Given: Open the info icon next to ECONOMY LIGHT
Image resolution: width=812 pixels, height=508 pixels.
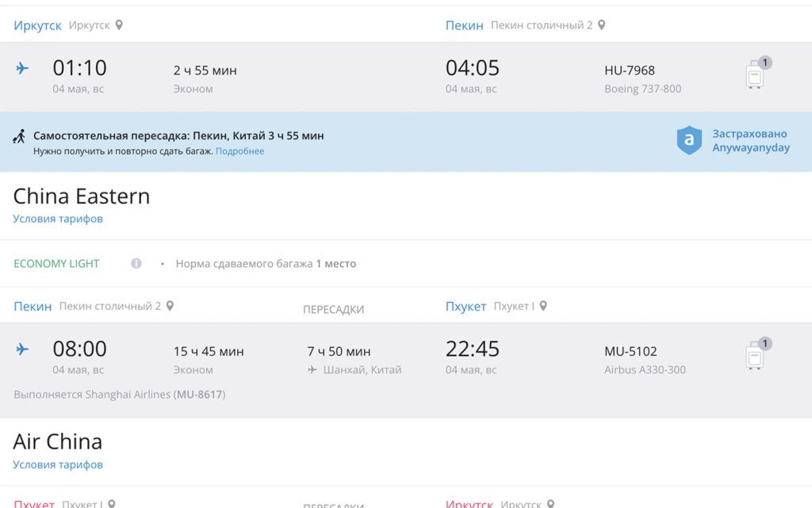Looking at the screenshot, I should tap(136, 263).
